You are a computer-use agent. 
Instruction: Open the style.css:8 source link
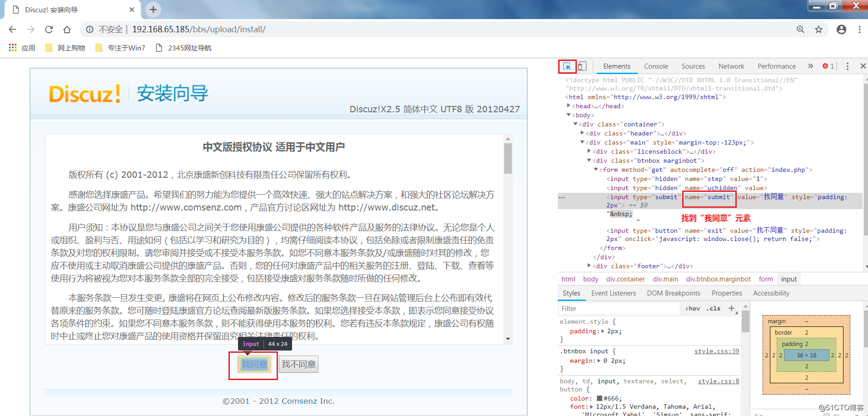pyautogui.click(x=718, y=381)
